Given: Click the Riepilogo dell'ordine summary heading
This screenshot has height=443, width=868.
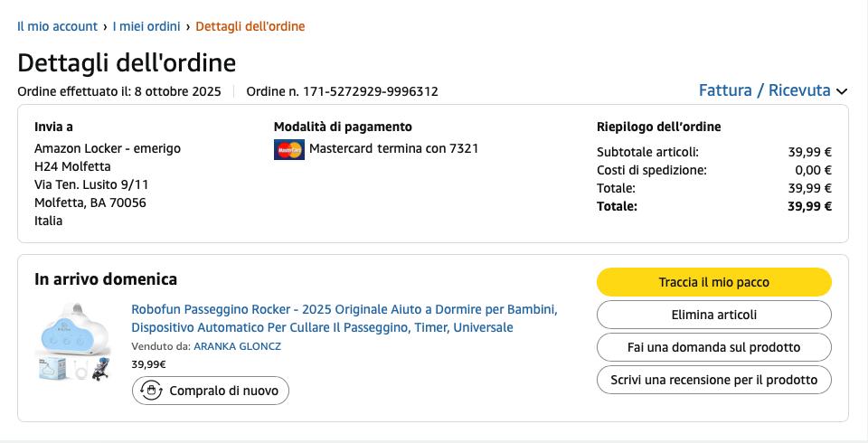Looking at the screenshot, I should pyautogui.click(x=659, y=127).
